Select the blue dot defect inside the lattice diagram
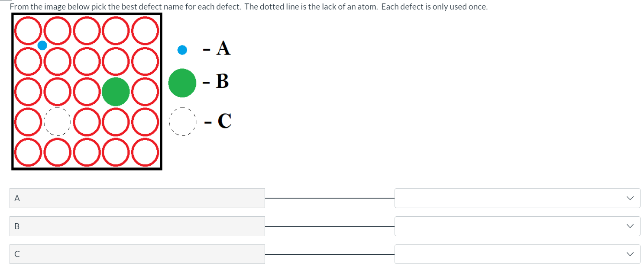The width and height of the screenshot is (644, 276). [x=42, y=45]
